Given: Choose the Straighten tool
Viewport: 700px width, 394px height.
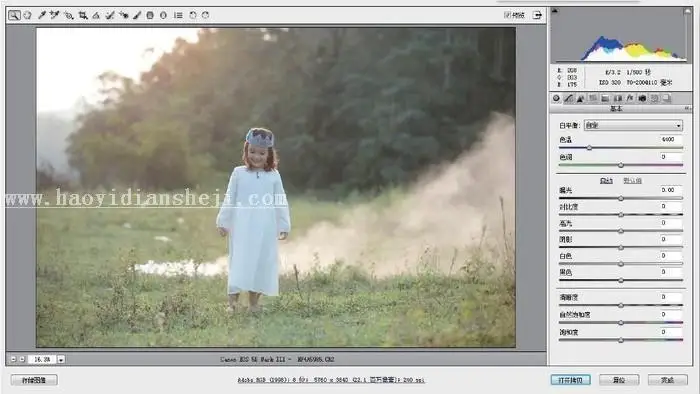Looking at the screenshot, I should (x=96, y=15).
